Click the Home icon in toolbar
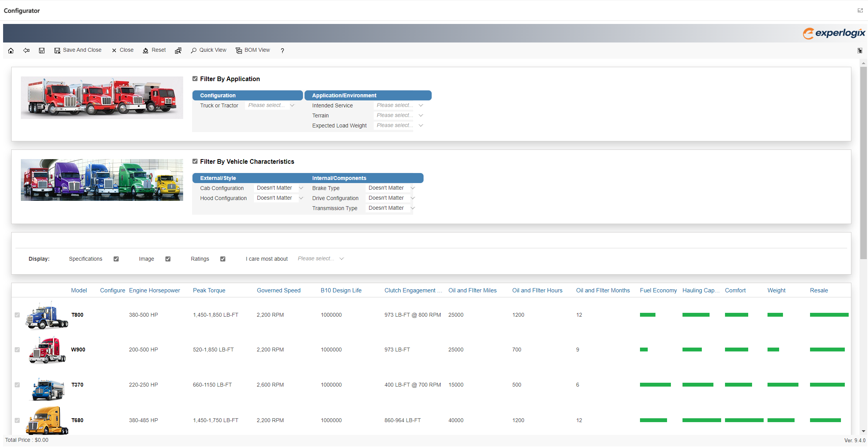The image size is (868, 448). point(11,51)
